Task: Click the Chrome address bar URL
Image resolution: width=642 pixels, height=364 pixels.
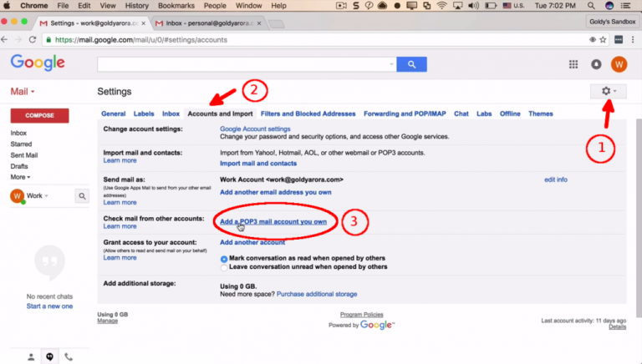Action: click(x=140, y=40)
